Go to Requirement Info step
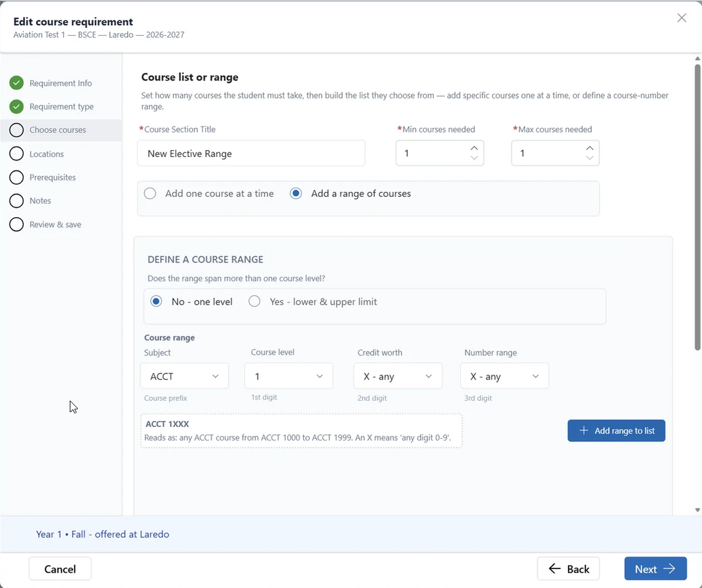Screen dimensions: 702x588 pyautogui.click(x=60, y=83)
